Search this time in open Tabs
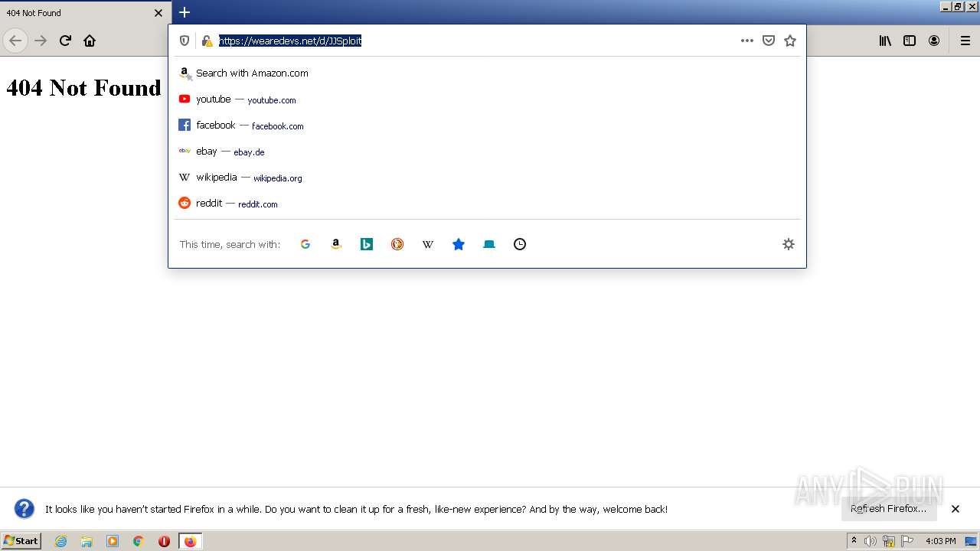980x551 pixels. (x=489, y=244)
